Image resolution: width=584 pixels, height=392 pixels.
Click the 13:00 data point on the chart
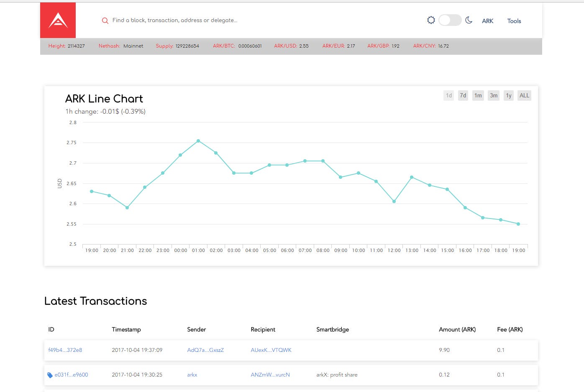412,177
